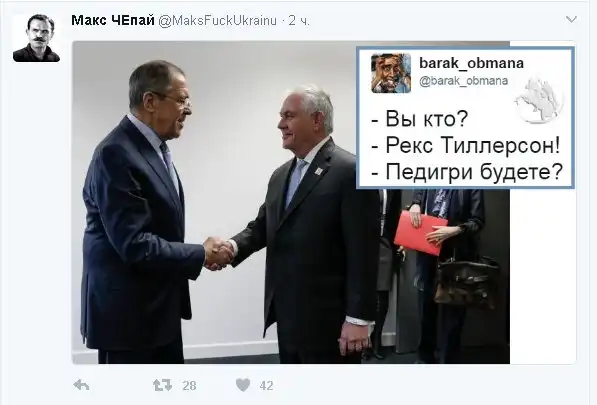View the retweet count 28
Screen dimensions: 597x405
tap(189, 386)
